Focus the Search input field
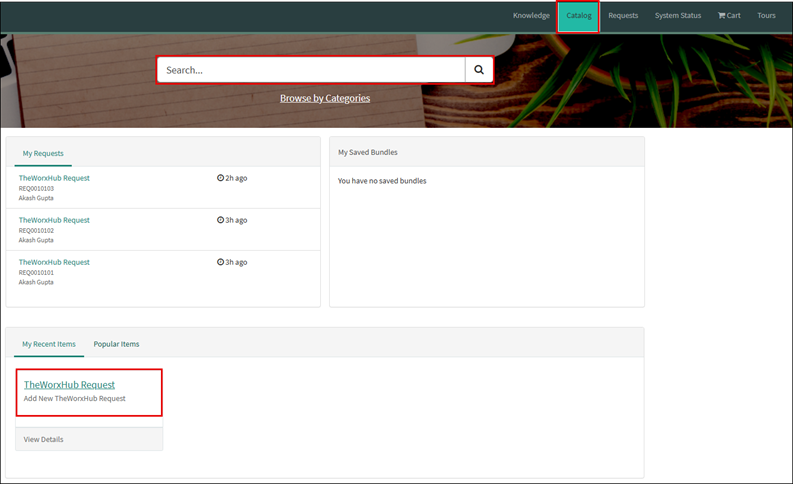Image resolution: width=793 pixels, height=484 pixels. (311, 70)
